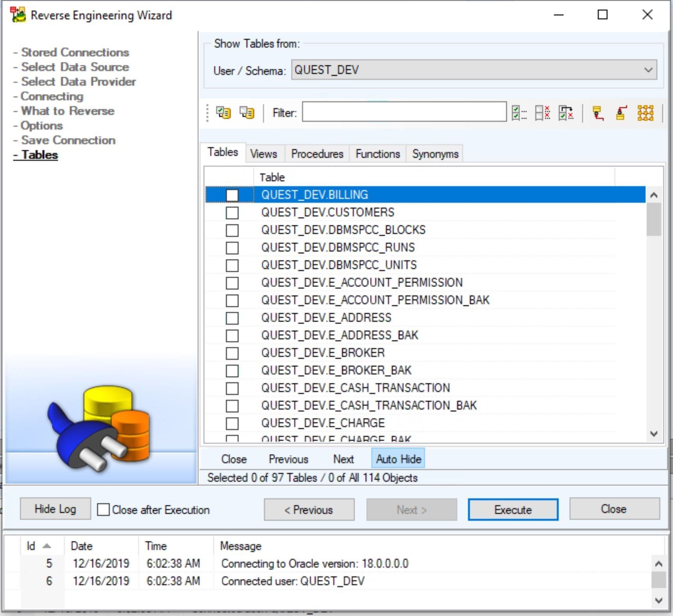Click the deselect filtered items icon
The image size is (673, 616).
542,113
